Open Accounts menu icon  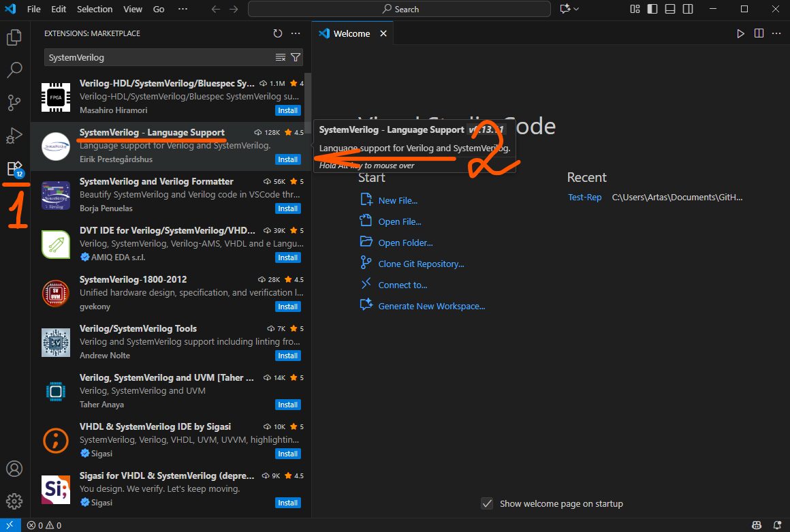(x=14, y=469)
